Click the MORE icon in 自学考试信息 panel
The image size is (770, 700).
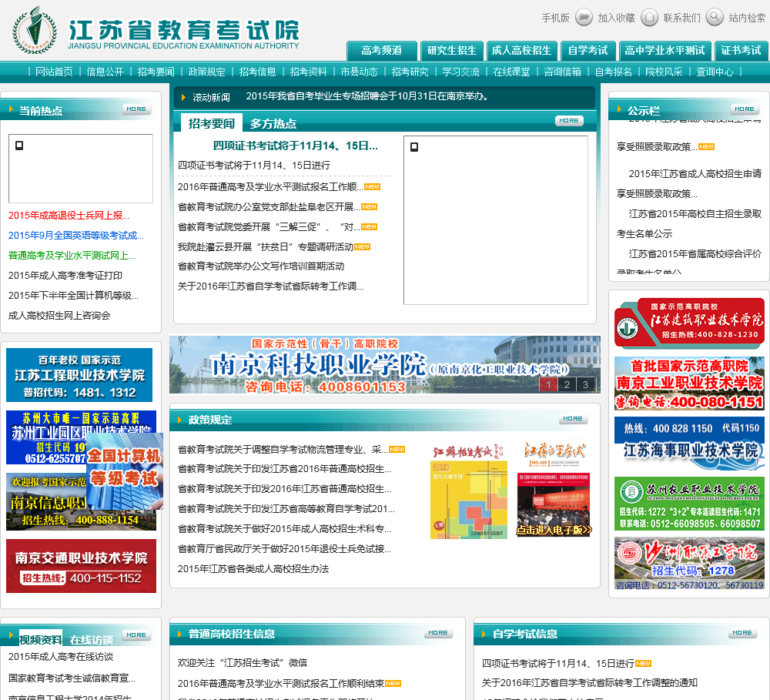tap(742, 633)
